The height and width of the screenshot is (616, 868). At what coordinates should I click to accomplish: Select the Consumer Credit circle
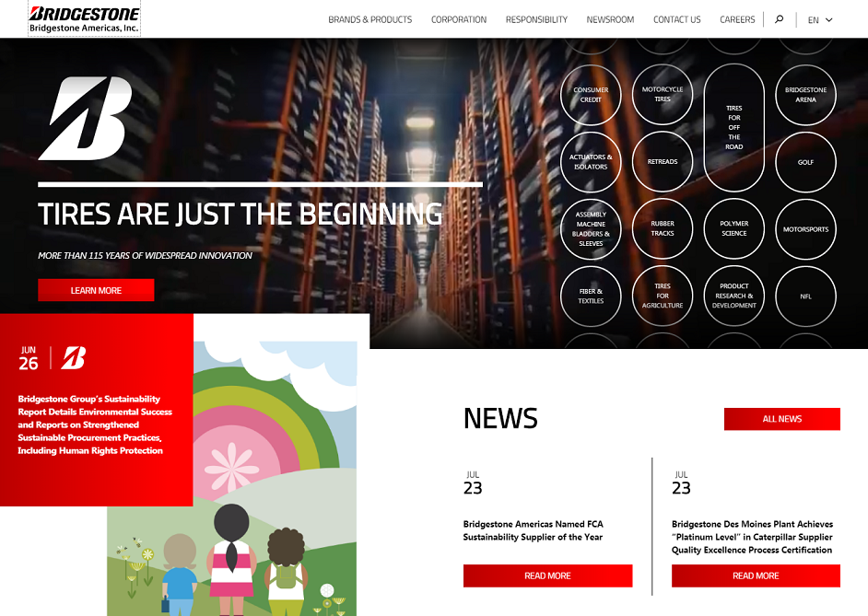point(591,95)
